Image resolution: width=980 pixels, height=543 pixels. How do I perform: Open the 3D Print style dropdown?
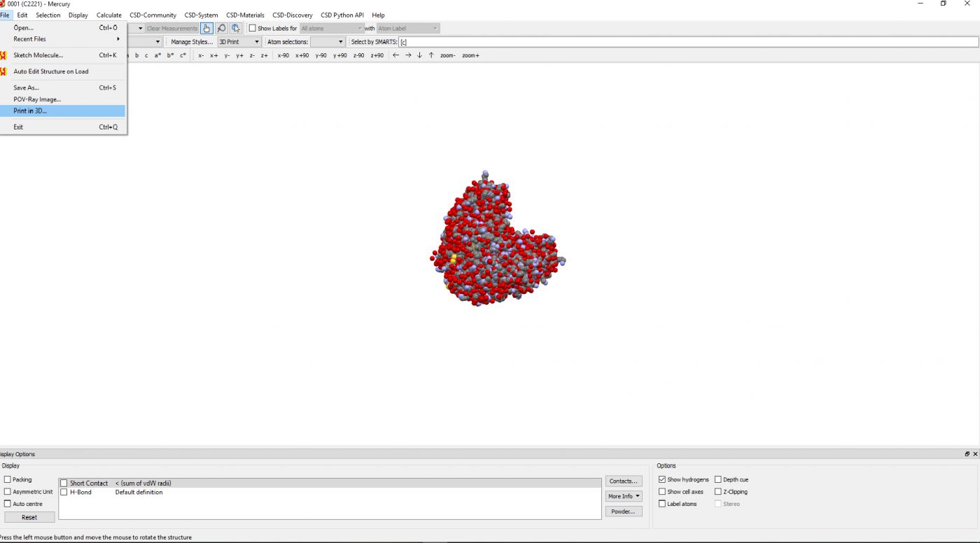click(x=239, y=42)
